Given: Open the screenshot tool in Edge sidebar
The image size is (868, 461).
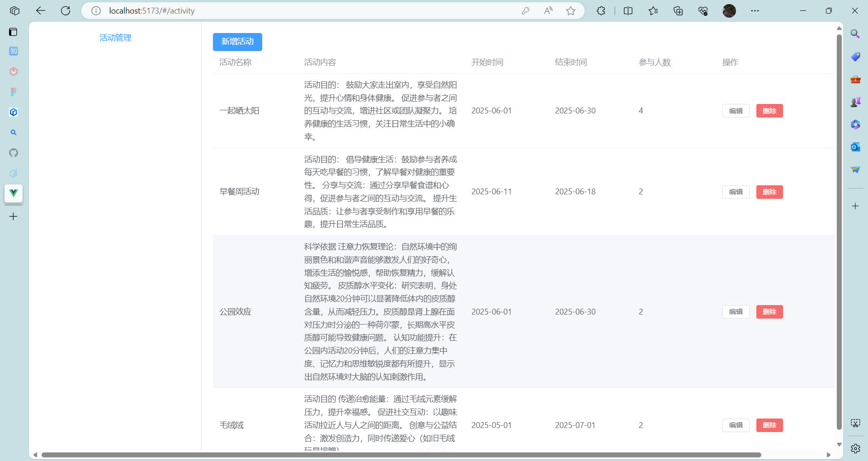Looking at the screenshot, I should (855, 423).
